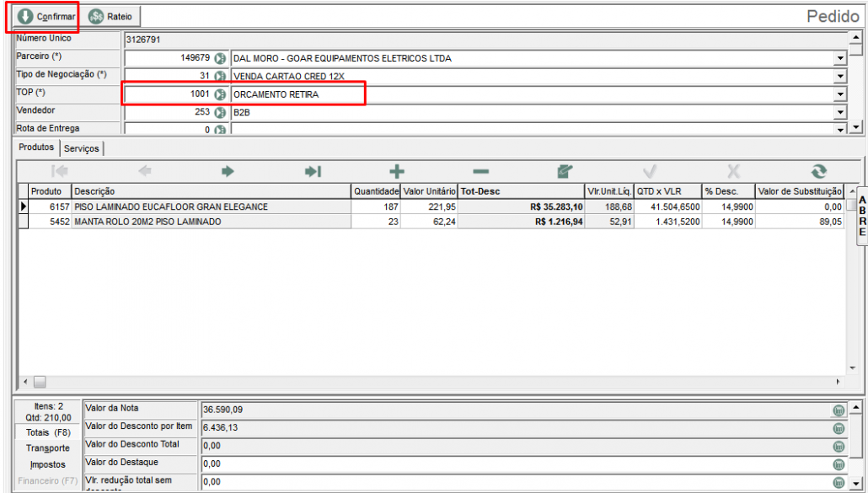Image resolution: width=868 pixels, height=493 pixels.
Task: Open calculator icon for Valor do Destaque
Action: [839, 464]
